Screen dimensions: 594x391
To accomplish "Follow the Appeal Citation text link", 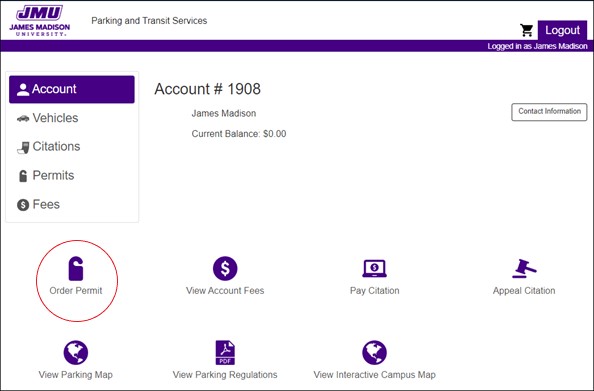I will (x=524, y=291).
